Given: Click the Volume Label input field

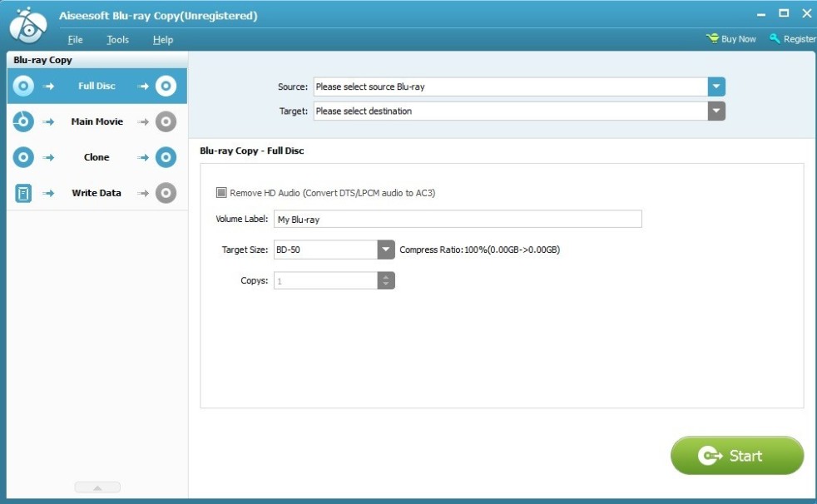Looking at the screenshot, I should coord(458,220).
